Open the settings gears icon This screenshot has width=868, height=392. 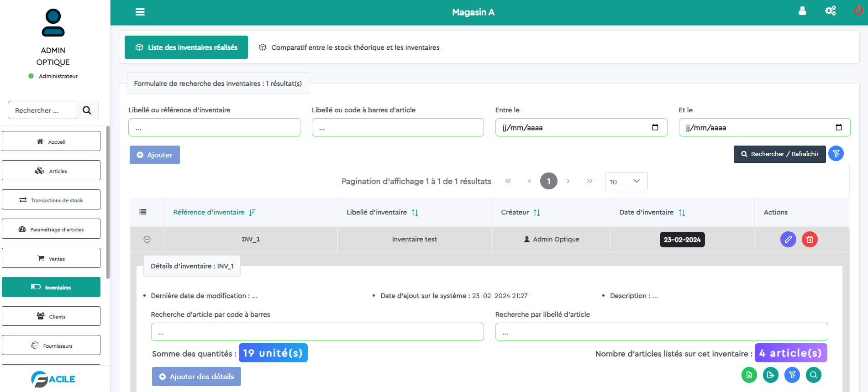(831, 11)
